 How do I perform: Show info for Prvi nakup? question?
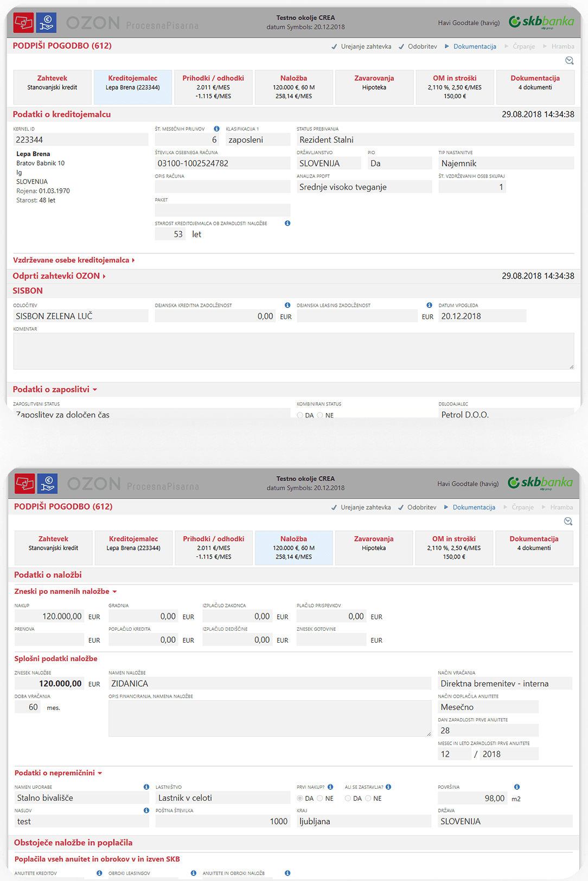click(x=330, y=787)
